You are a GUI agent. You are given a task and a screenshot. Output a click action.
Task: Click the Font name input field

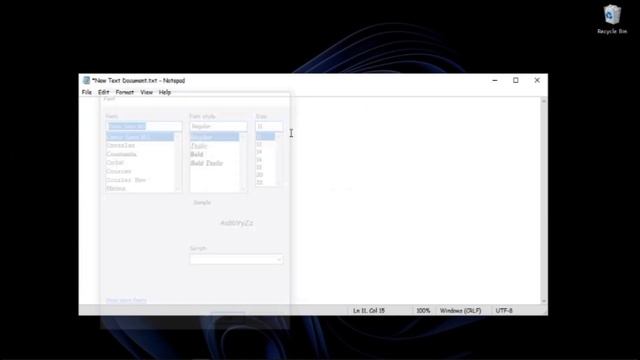pos(144,126)
